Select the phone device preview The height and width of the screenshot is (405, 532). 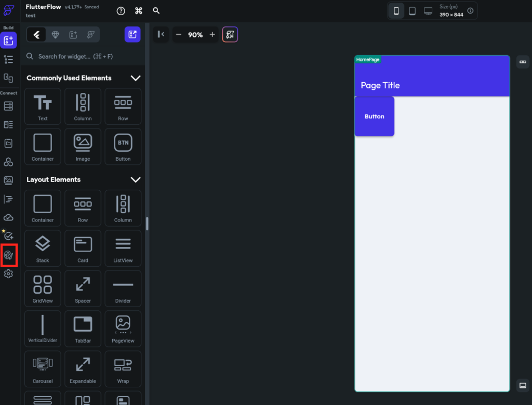coord(396,11)
